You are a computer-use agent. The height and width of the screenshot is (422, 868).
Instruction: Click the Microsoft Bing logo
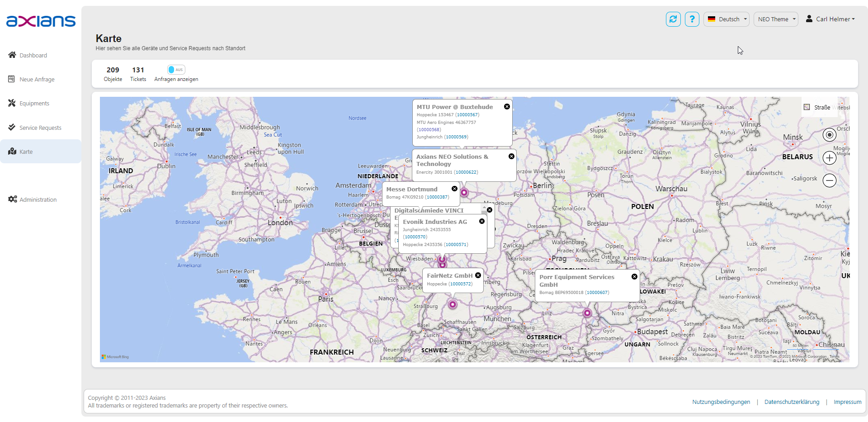point(115,357)
